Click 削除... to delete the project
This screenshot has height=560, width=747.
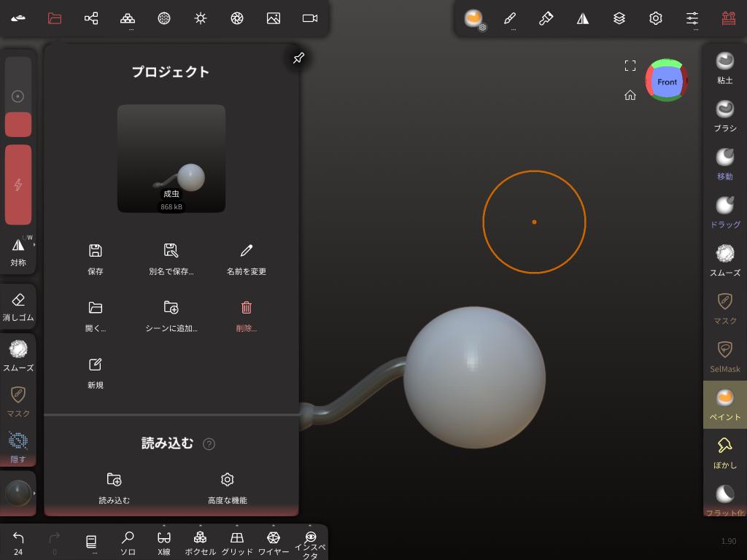coord(247,315)
